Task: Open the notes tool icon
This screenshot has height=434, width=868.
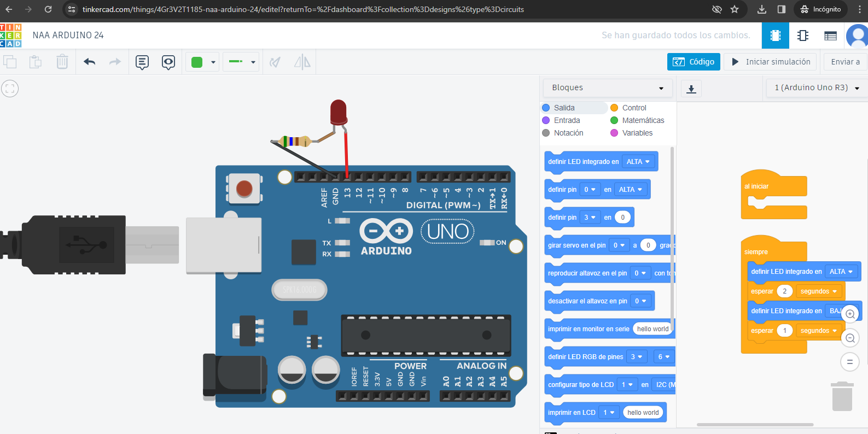Action: coord(142,62)
